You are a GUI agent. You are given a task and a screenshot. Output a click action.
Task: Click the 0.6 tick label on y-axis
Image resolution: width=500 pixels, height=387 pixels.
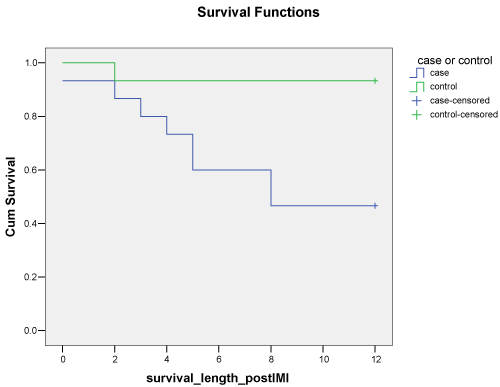pyautogui.click(x=30, y=170)
